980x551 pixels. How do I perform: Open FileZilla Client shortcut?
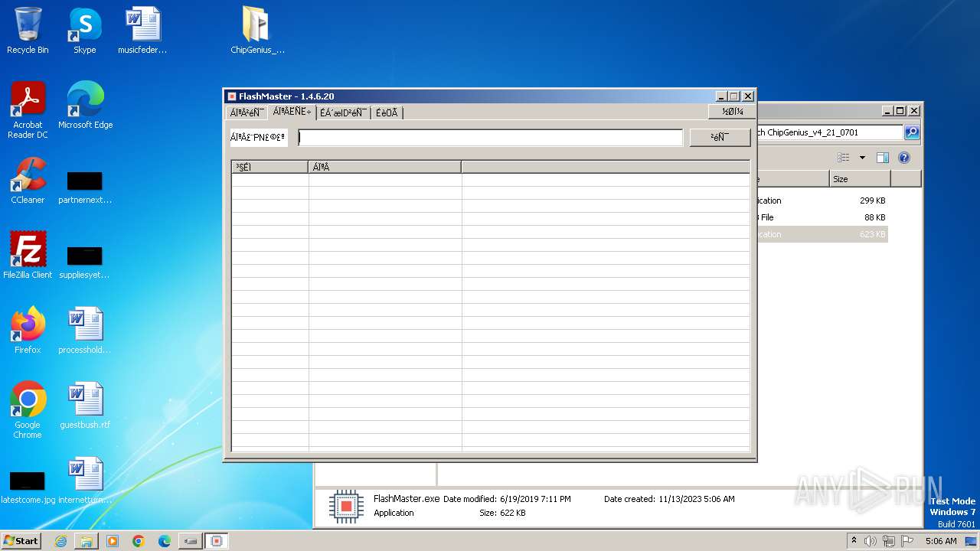[28, 256]
